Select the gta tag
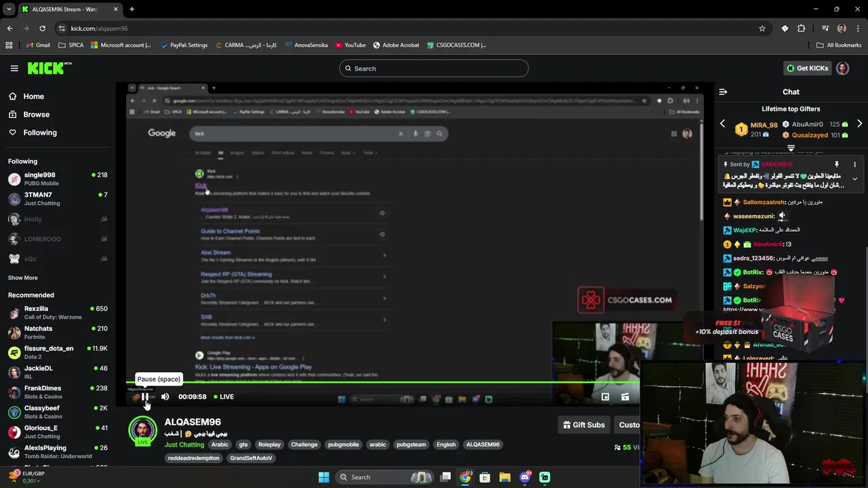This screenshot has height=488, width=868. (243, 445)
